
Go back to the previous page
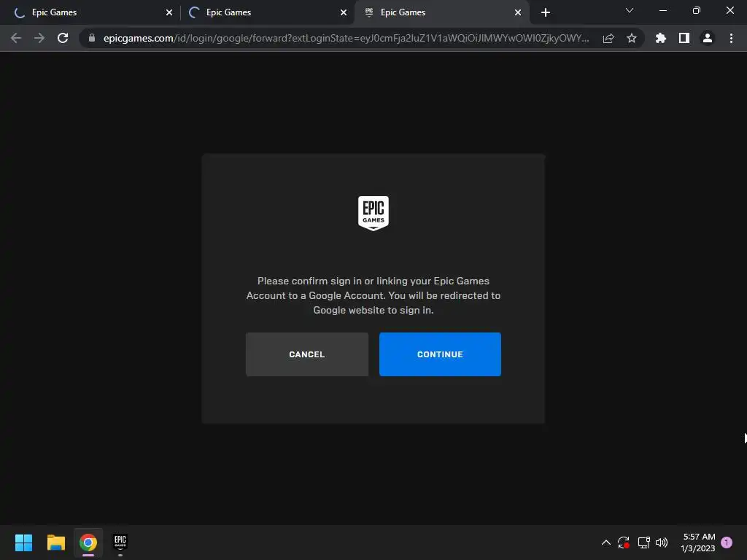click(x=16, y=38)
